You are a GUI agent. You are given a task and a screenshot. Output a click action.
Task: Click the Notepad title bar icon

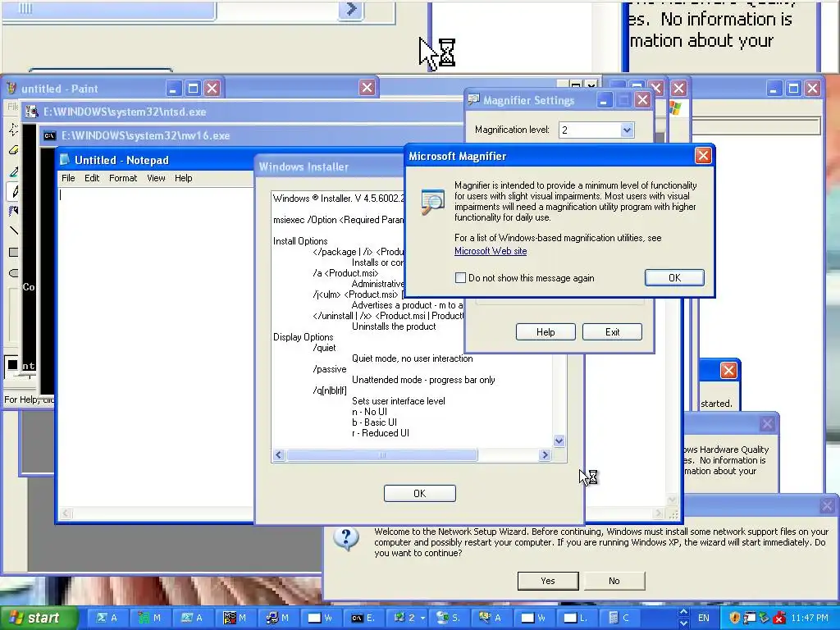pyautogui.click(x=65, y=160)
